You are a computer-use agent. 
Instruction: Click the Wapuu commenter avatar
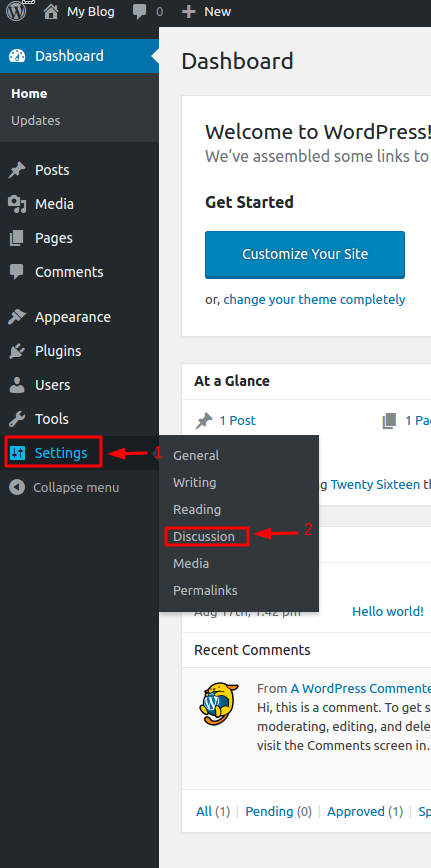click(x=219, y=703)
